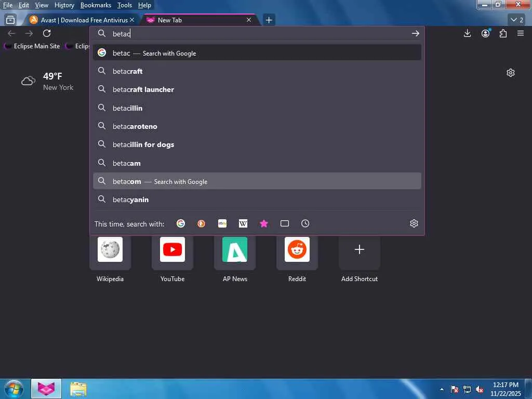Select the 'betacom' suggestion
This screenshot has width=532, height=399.
coord(257,181)
